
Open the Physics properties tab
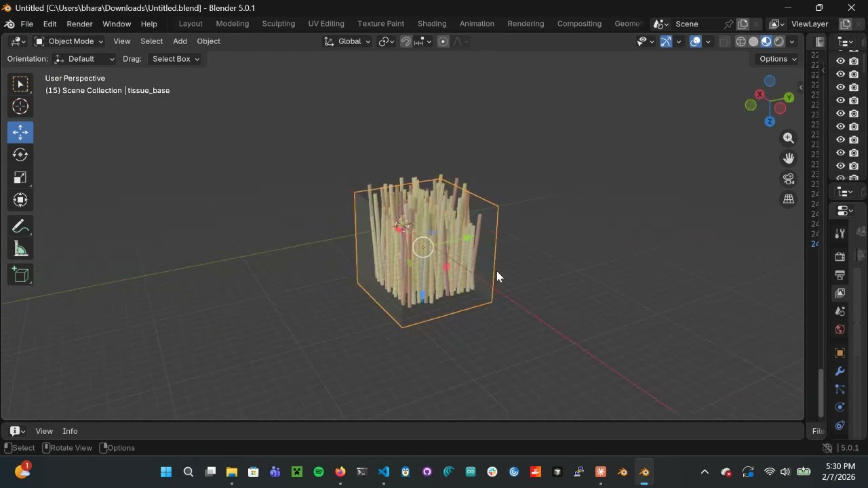(840, 407)
